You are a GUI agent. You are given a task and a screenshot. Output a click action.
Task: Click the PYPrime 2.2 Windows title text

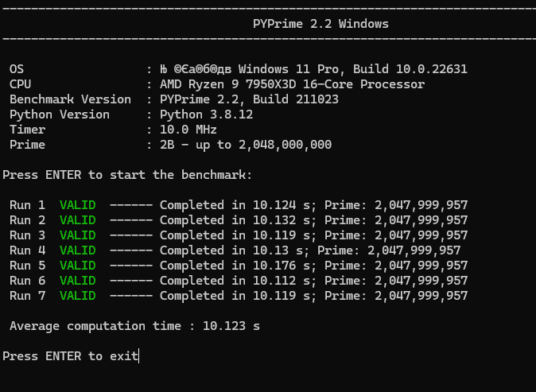point(320,23)
